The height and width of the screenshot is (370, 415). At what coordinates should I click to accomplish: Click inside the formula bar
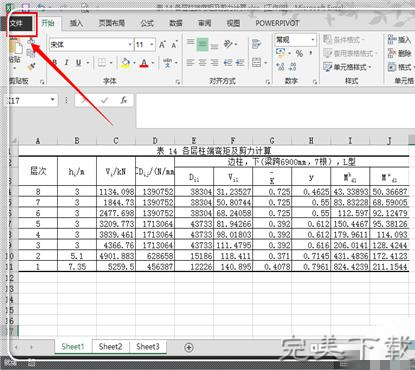coord(275,111)
